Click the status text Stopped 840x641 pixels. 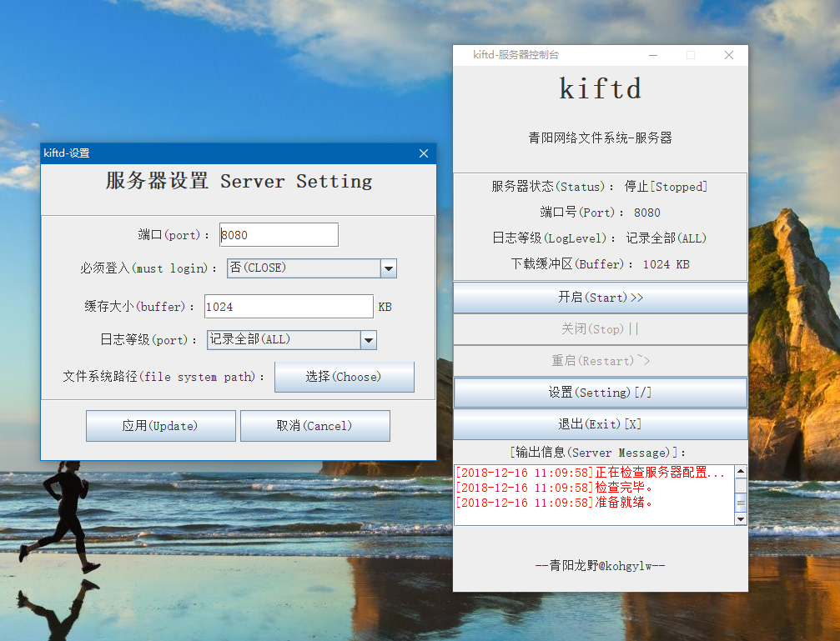[666, 187]
